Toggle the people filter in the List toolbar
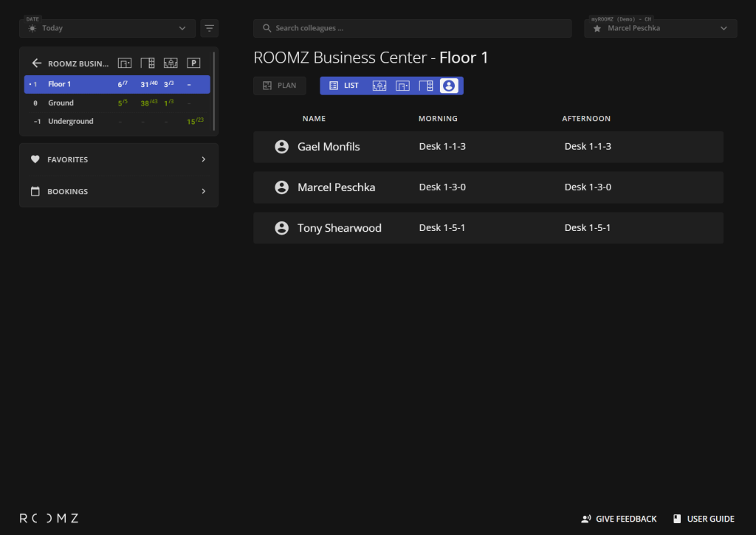Screen dimensions: 756x535 click(x=448, y=86)
